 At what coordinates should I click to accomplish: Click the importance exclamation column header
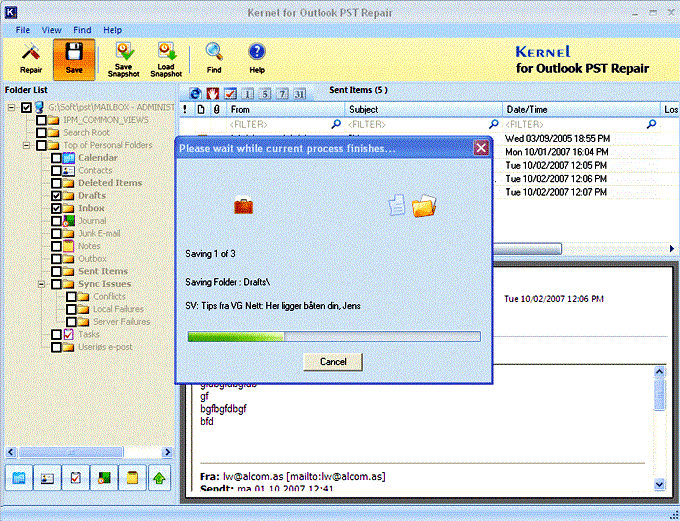pos(185,109)
